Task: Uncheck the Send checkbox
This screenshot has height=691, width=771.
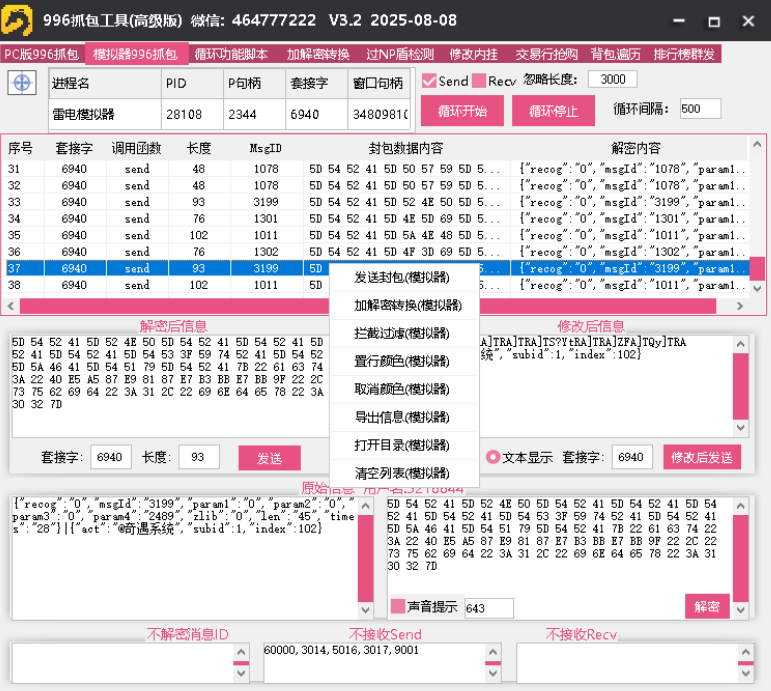Action: [x=429, y=80]
